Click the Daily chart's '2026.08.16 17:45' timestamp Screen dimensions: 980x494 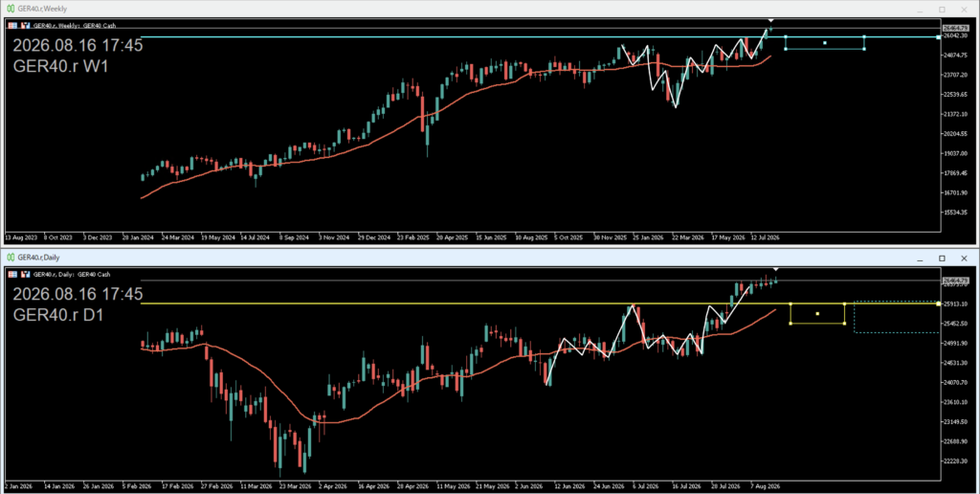pyautogui.click(x=78, y=295)
